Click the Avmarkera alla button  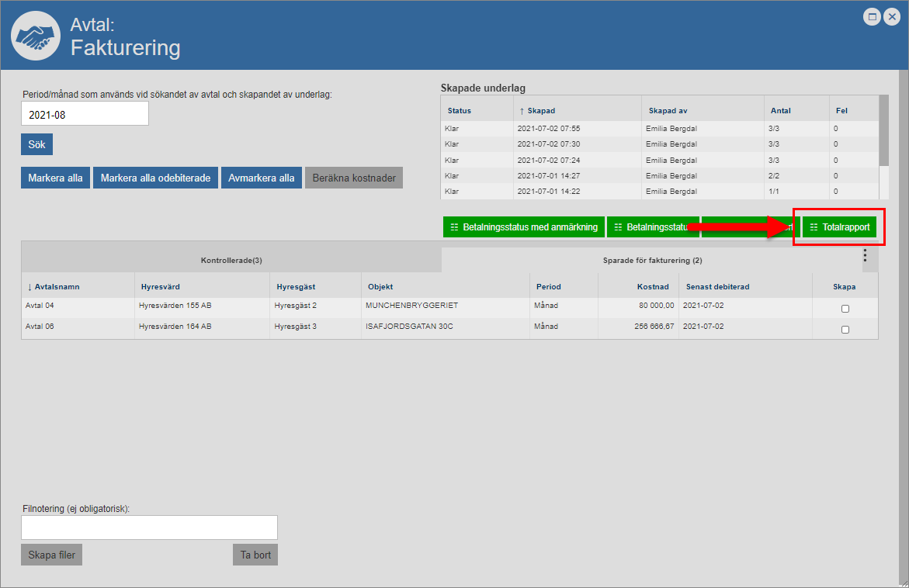point(261,178)
